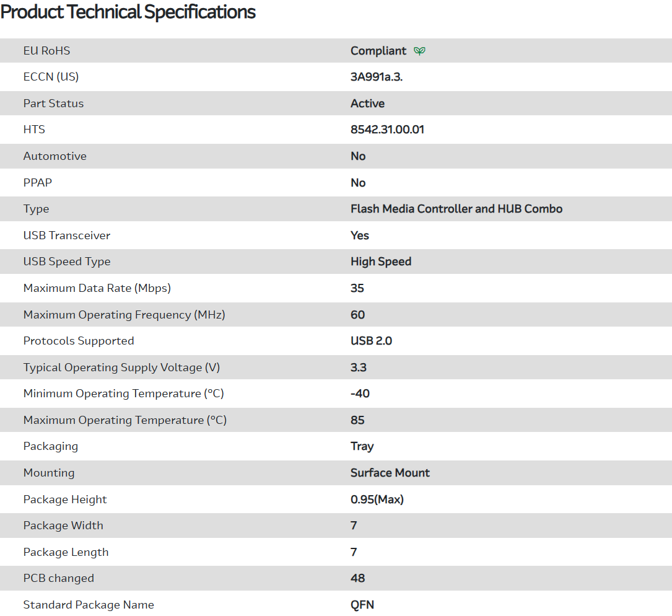This screenshot has width=672, height=616.
Task: Click the green leaf RoHS icon
Action: pos(419,51)
